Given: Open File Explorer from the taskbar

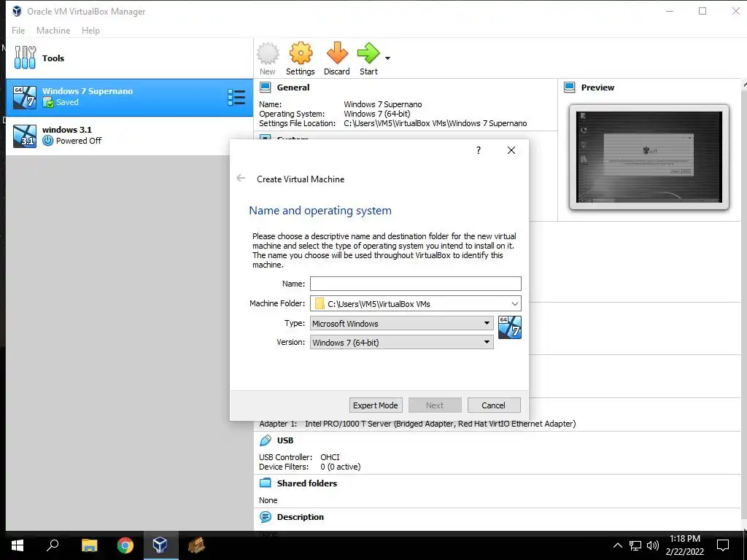Looking at the screenshot, I should pyautogui.click(x=89, y=545).
